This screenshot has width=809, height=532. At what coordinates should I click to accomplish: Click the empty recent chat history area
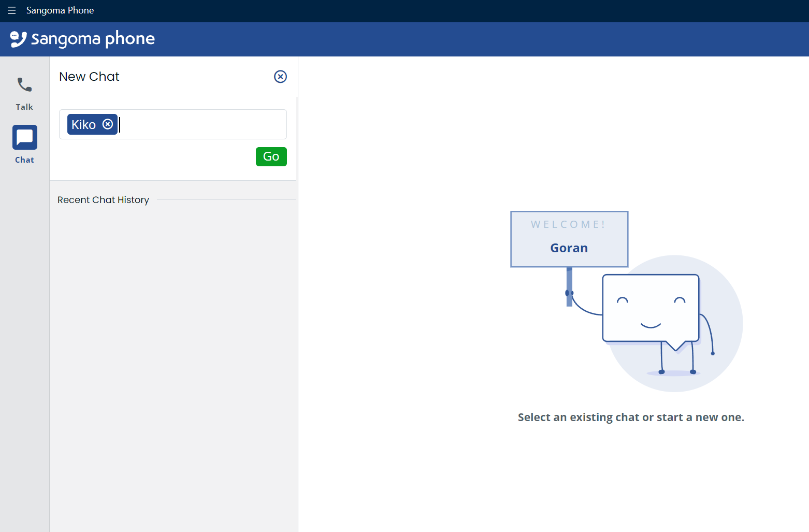174,363
